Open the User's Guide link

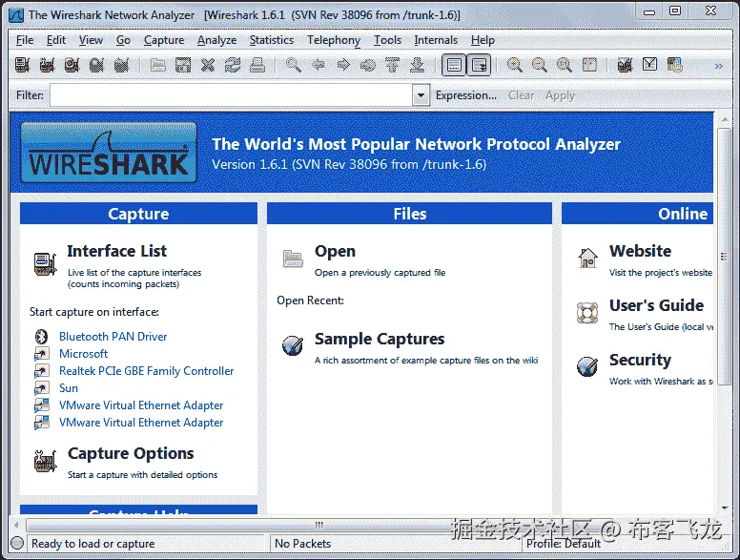click(x=656, y=305)
